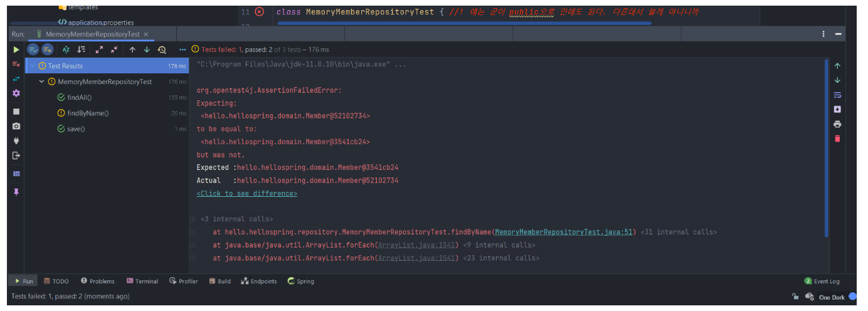
Task: Click the Exit icon in Run sidebar
Action: [x=16, y=155]
